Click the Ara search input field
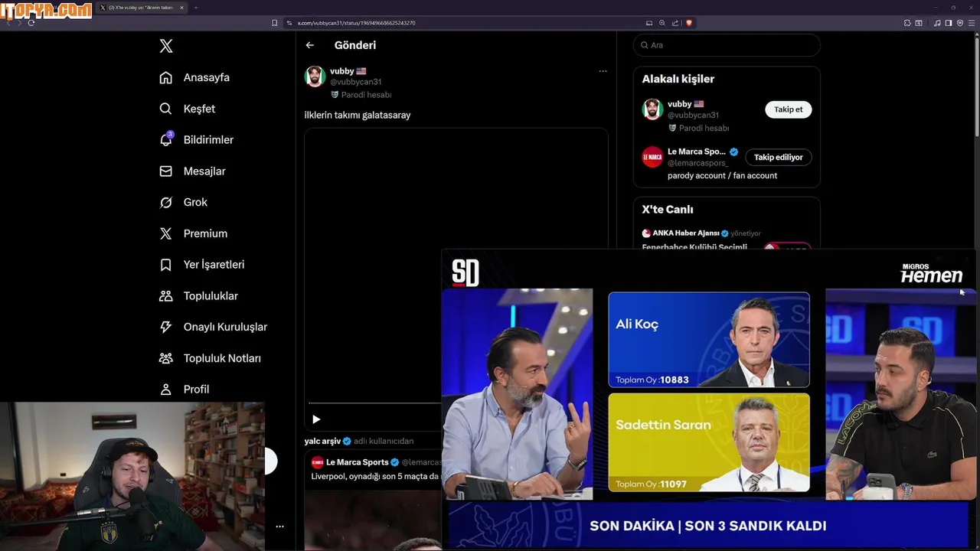The width and height of the screenshot is (980, 551). pyautogui.click(x=727, y=45)
